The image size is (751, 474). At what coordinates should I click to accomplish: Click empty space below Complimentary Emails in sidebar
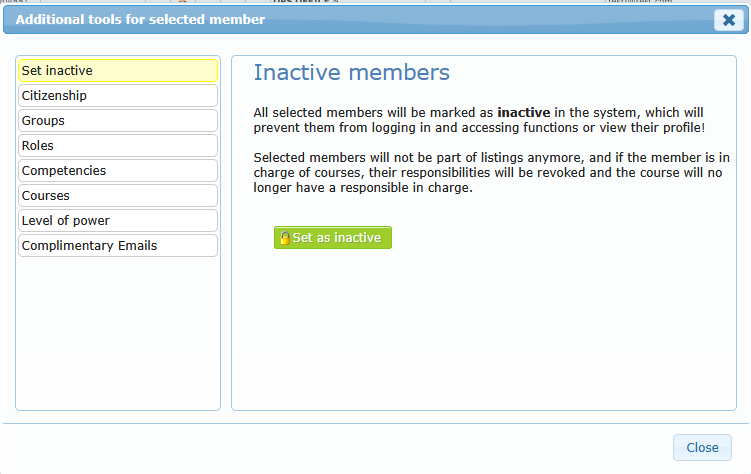pos(117,330)
